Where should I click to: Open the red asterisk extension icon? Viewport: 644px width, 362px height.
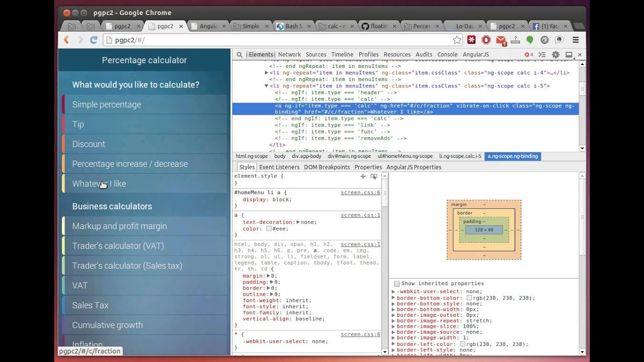(471, 40)
